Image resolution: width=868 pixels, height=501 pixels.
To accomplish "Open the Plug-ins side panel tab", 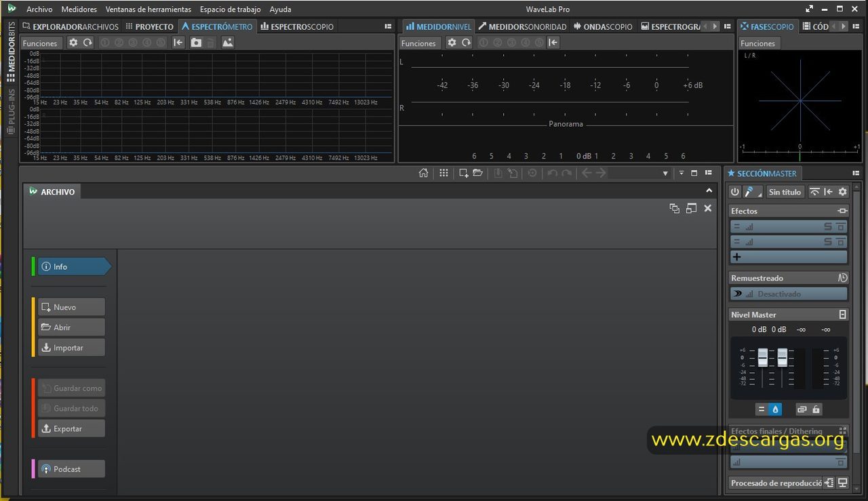I will click(x=11, y=111).
